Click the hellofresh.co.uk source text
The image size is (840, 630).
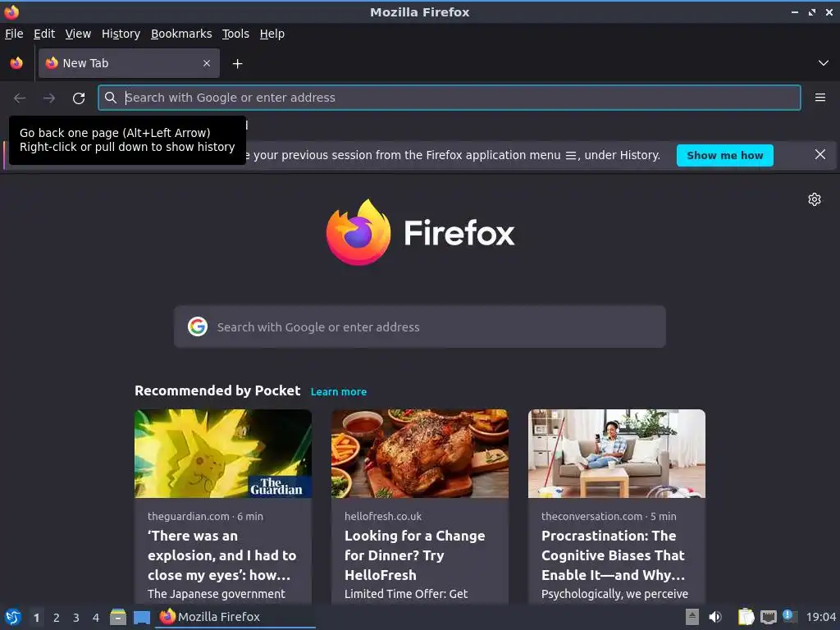point(383,517)
